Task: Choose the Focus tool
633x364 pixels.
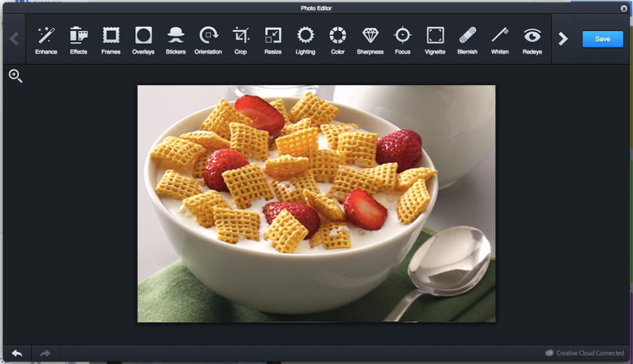Action: click(x=402, y=40)
